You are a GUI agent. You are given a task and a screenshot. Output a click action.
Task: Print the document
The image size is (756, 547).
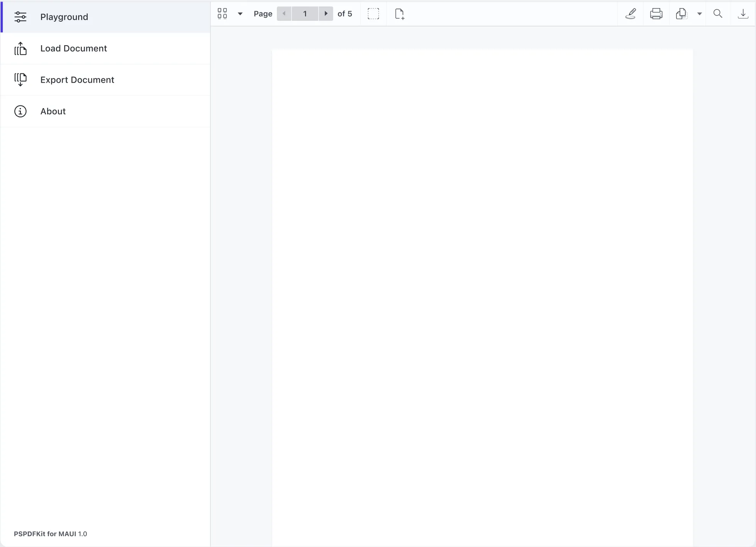coord(656,14)
